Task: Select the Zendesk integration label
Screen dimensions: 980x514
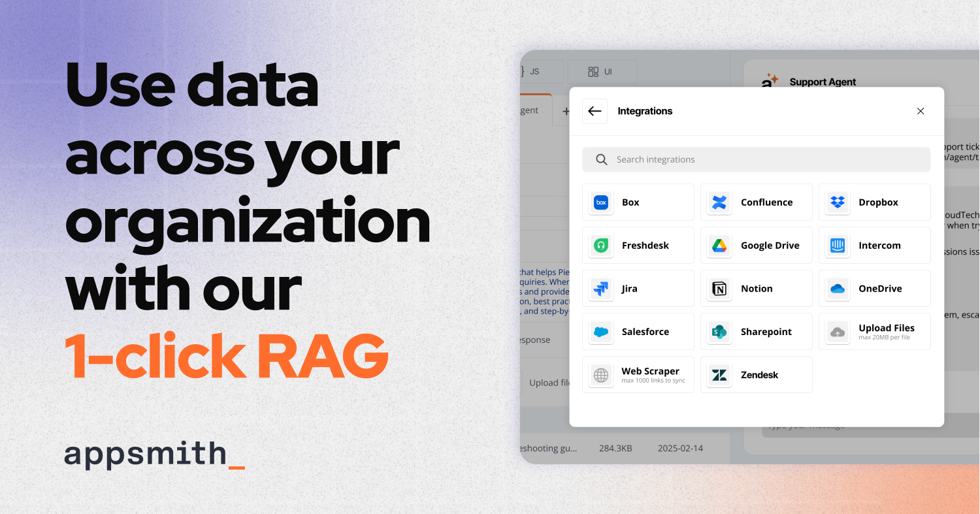Action: (x=759, y=375)
